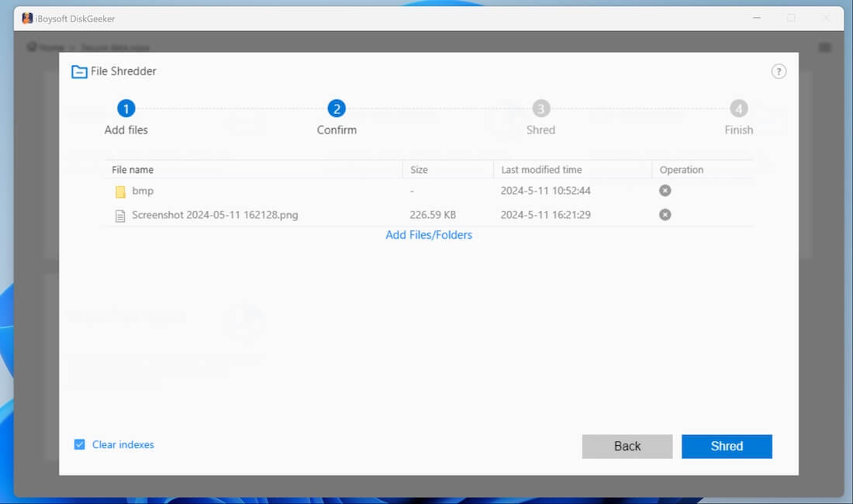Select step 1 Add files circle
Image resolution: width=853 pixels, height=504 pixels.
pos(126,109)
